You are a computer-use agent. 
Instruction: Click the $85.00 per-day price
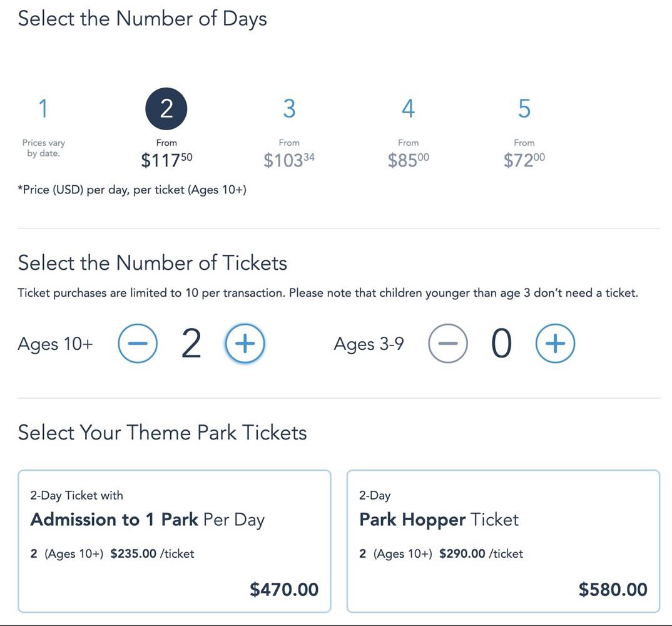click(408, 160)
